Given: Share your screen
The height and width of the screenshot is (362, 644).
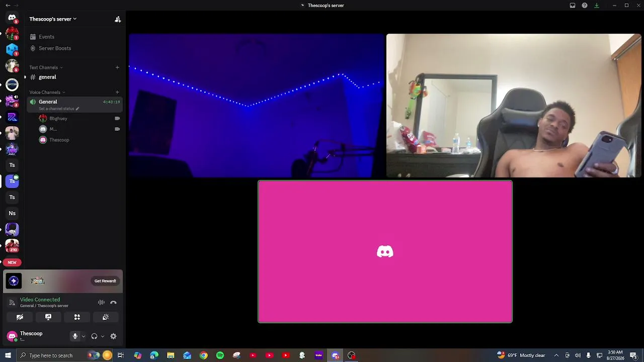Looking at the screenshot, I should [48, 317].
